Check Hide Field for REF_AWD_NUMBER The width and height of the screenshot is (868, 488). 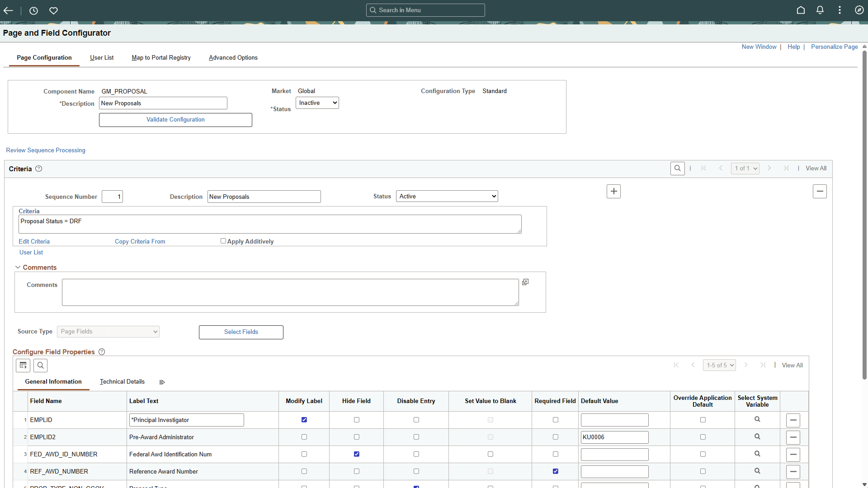point(356,471)
